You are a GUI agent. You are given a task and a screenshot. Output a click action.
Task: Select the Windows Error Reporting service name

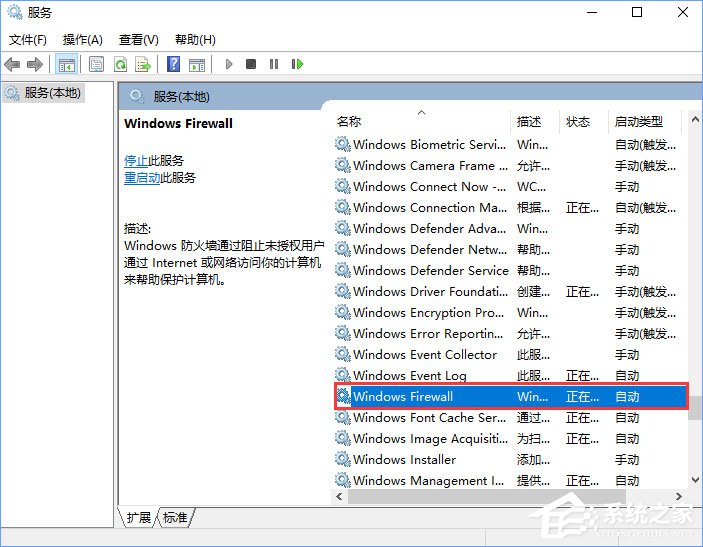tap(428, 334)
